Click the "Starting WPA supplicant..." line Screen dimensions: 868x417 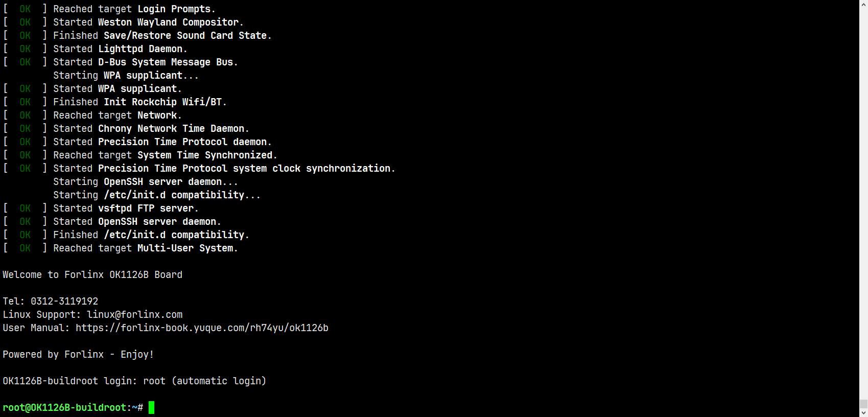click(x=126, y=76)
